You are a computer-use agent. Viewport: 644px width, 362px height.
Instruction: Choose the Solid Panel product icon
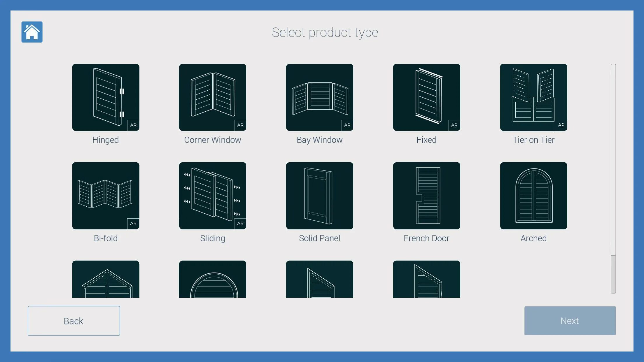[x=319, y=196]
